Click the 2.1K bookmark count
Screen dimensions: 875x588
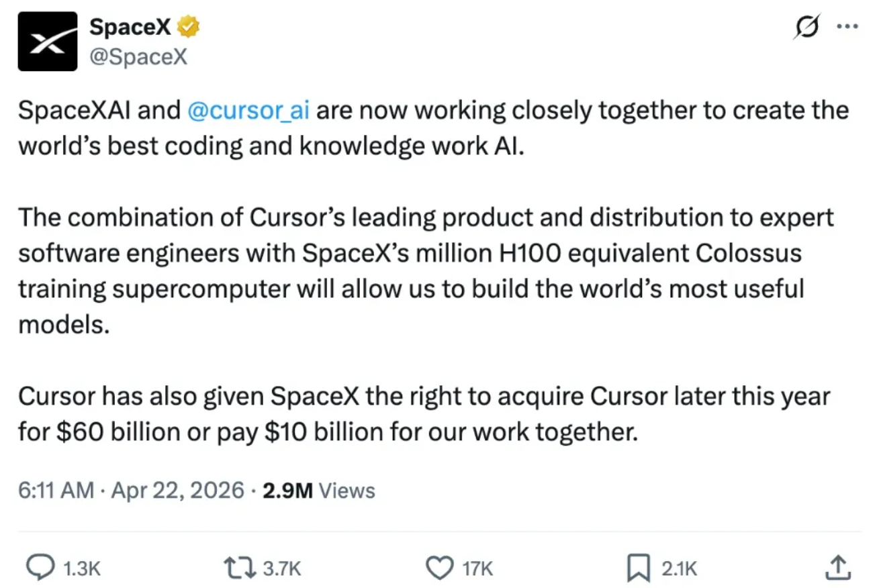(679, 569)
